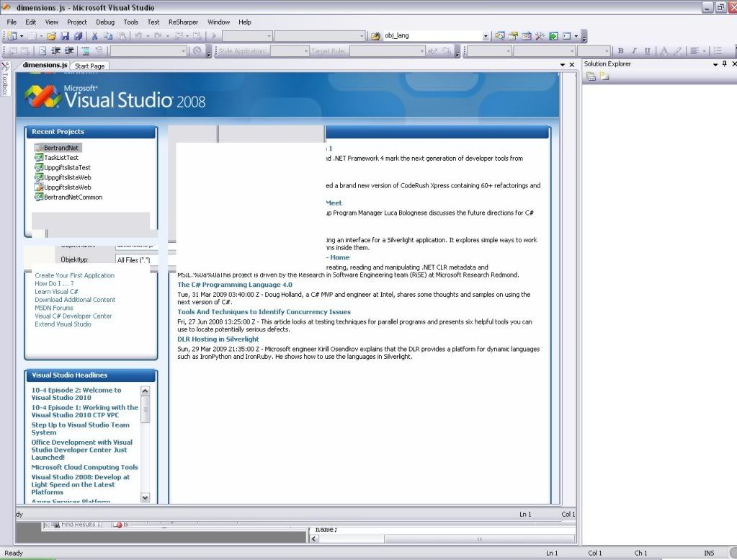Open the ReSharper menu

183,22
